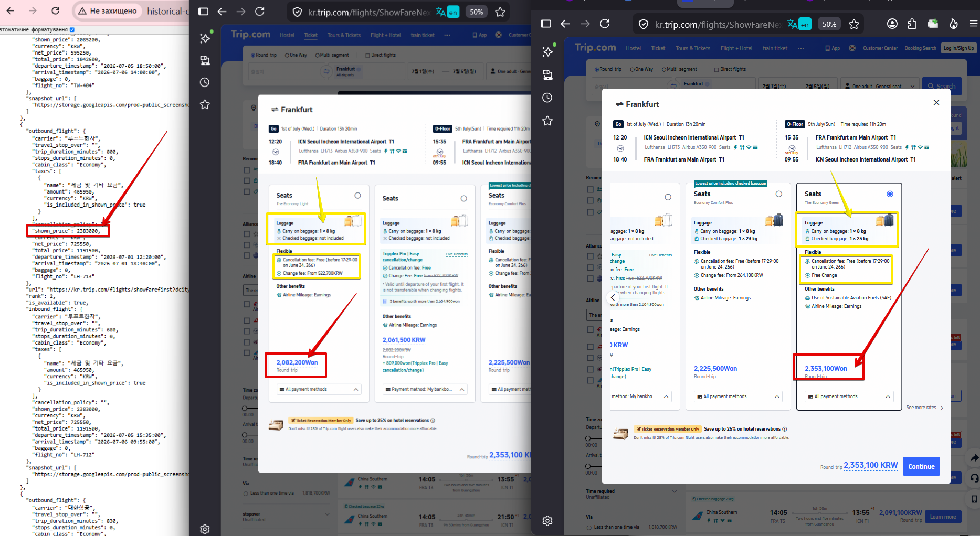Reload the page in the right browser
Viewport: 980px width, 536px height.
point(605,24)
